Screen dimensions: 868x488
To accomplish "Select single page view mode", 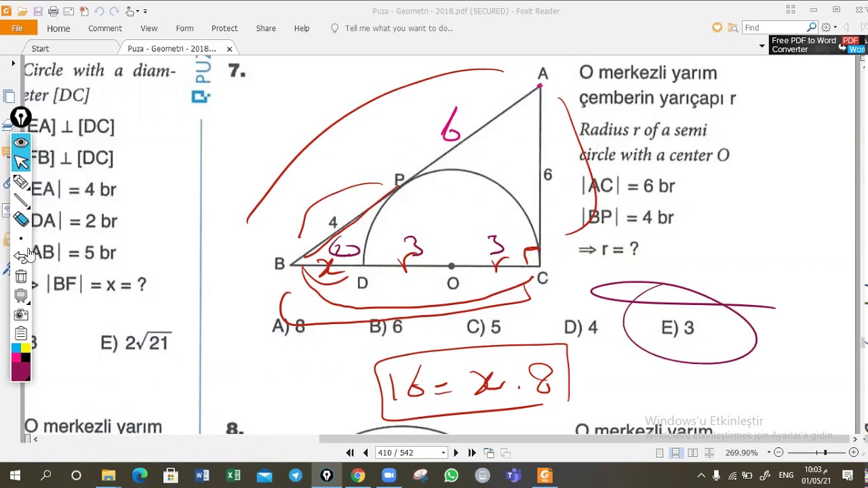I will click(x=660, y=453).
